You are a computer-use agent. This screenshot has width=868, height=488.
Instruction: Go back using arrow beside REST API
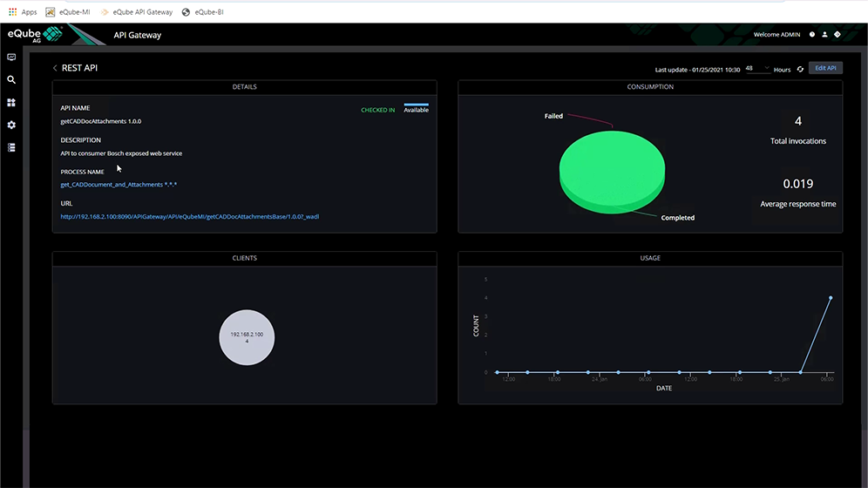[55, 68]
